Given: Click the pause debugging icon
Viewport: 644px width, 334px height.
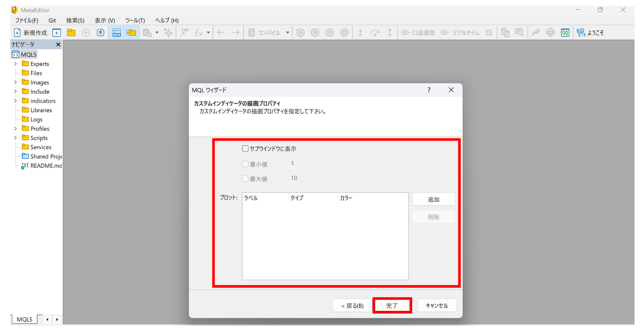Looking at the screenshot, I should pyautogui.click(x=330, y=33).
